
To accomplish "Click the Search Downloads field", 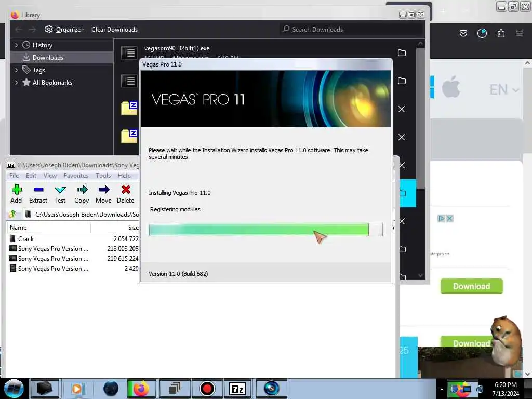I will point(351,30).
